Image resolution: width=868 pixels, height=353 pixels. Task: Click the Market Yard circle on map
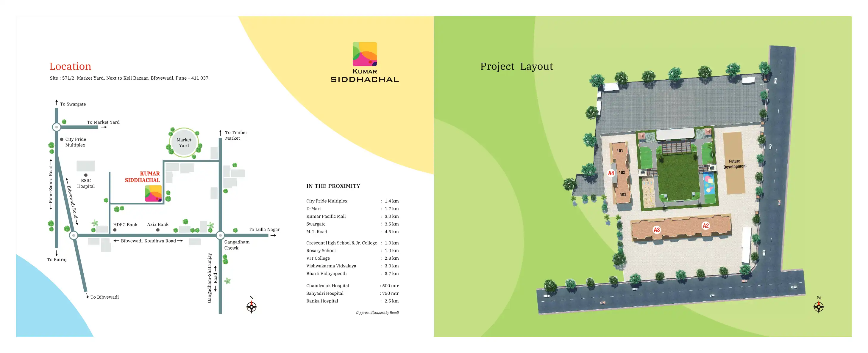(x=184, y=143)
